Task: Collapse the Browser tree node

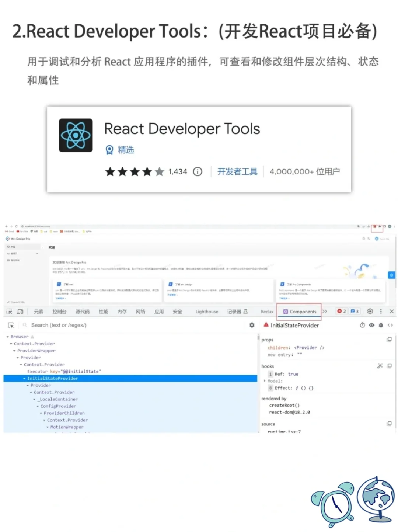Action: (8, 337)
